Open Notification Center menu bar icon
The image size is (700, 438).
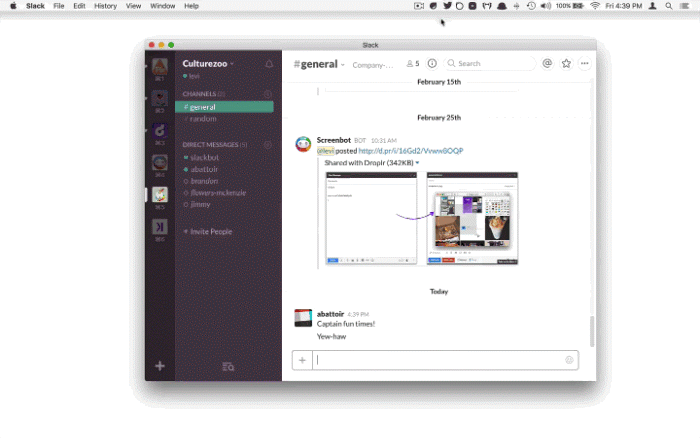click(684, 6)
